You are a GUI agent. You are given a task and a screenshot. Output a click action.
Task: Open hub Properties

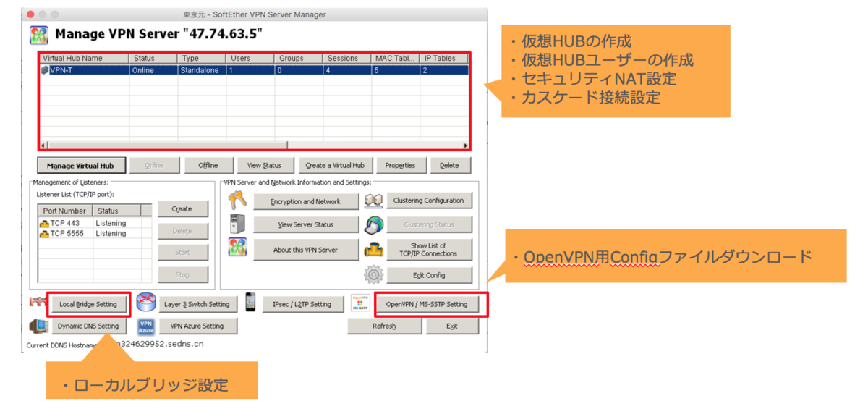(x=400, y=165)
